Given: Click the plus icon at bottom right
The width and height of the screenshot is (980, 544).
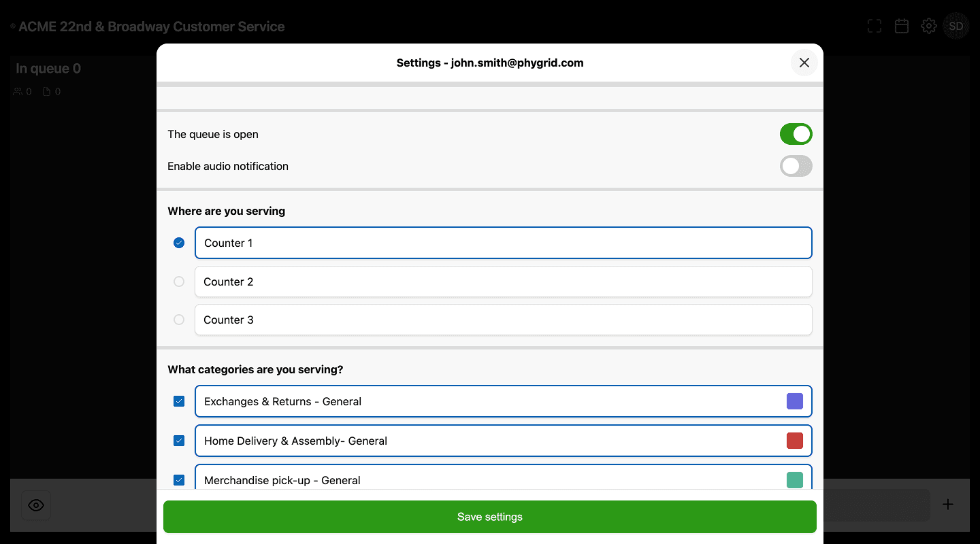Looking at the screenshot, I should coord(948,505).
